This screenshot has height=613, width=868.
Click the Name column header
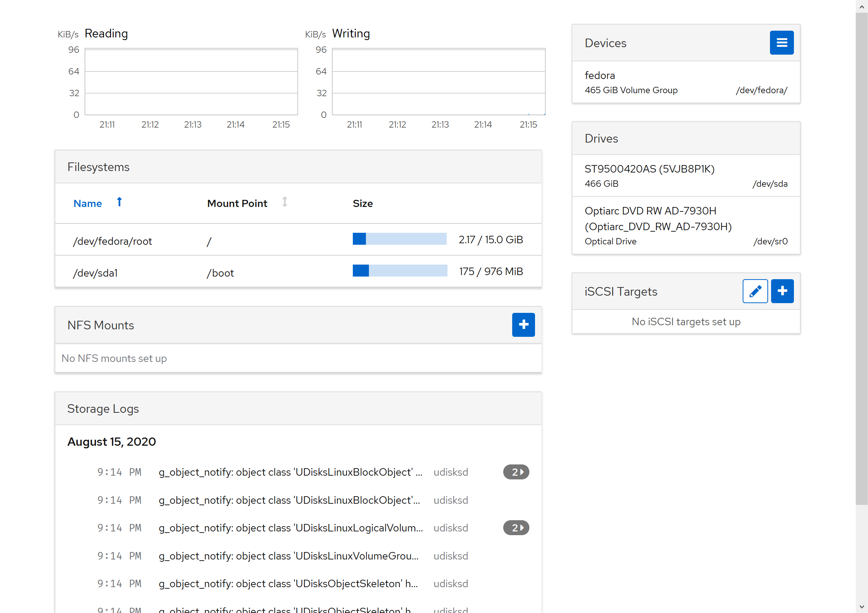pos(87,204)
